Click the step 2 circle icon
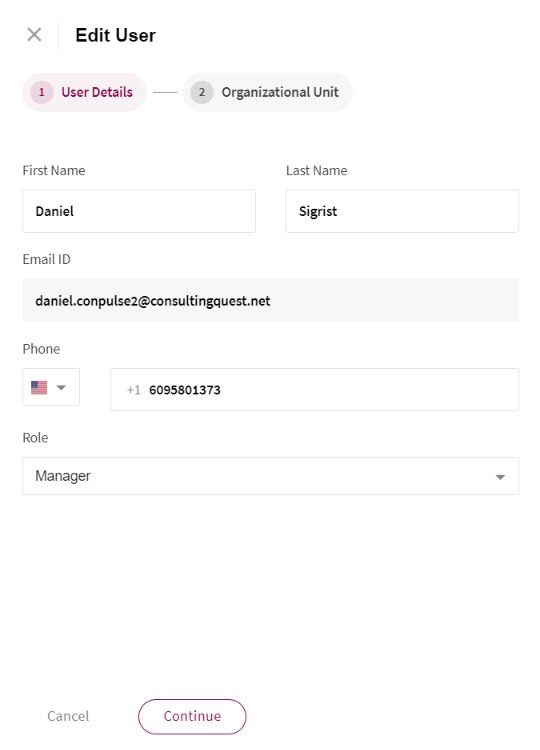This screenshot has width=540, height=750. pos(201,92)
